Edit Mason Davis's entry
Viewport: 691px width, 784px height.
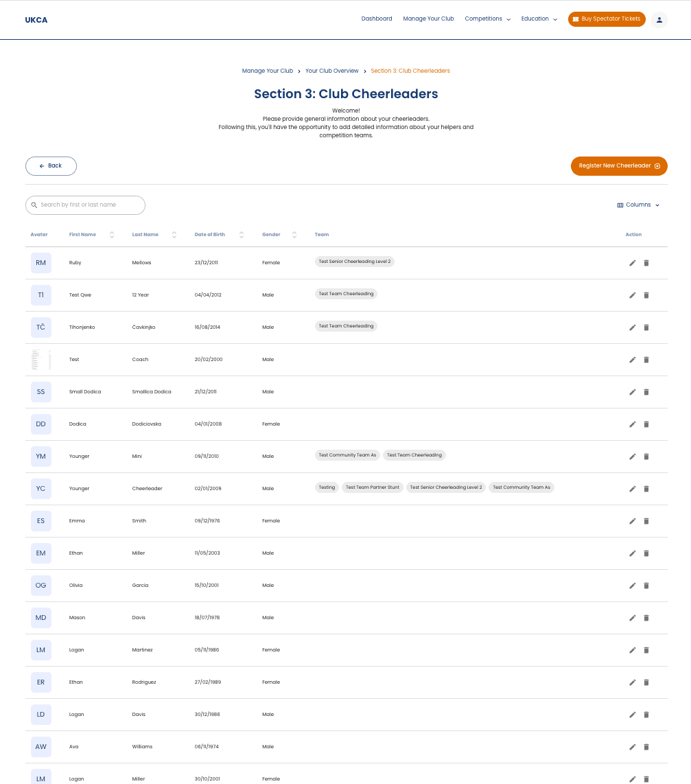[x=632, y=618]
